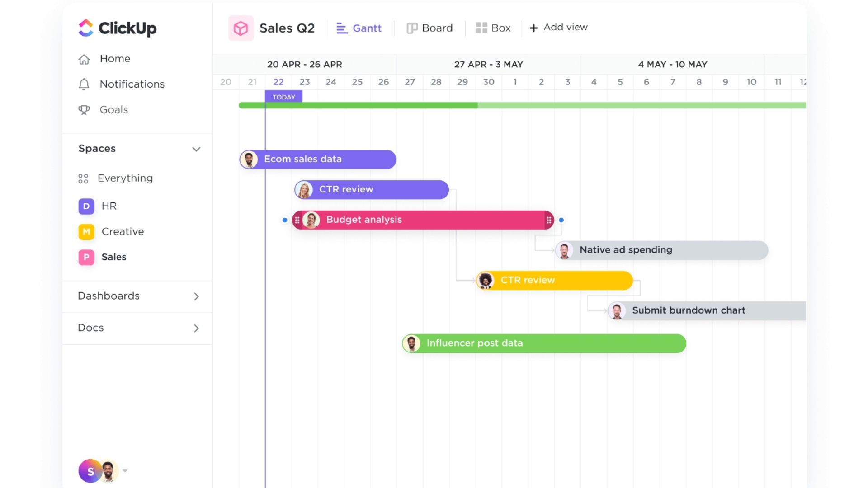
Task: Click Add view button
Action: click(558, 28)
